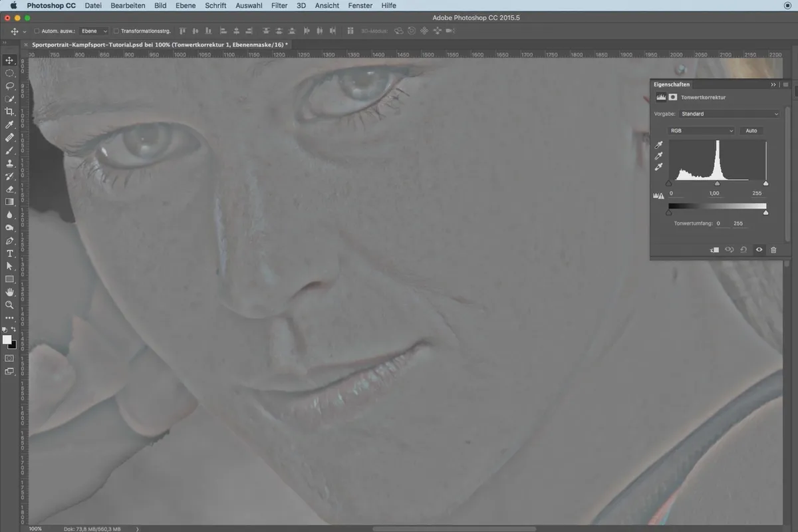798x532 pixels.
Task: Open the Apple menu
Action: tap(13, 5)
